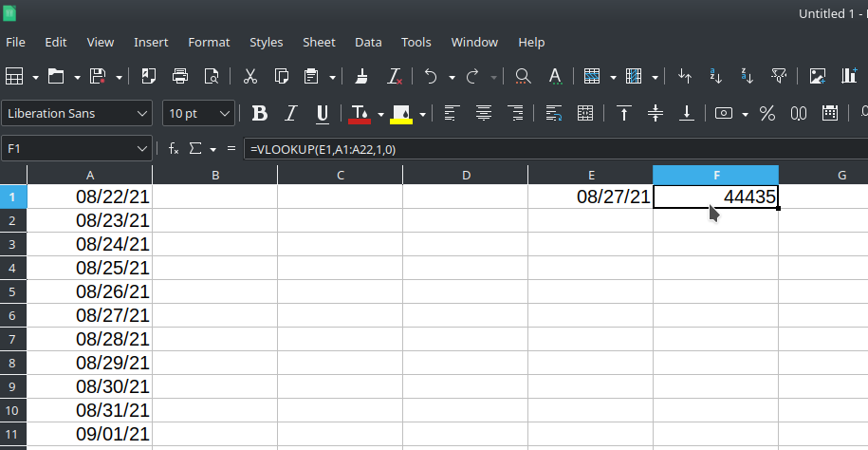Image resolution: width=868 pixels, height=450 pixels.
Task: Open the font color dropdown arrow
Action: point(380,114)
